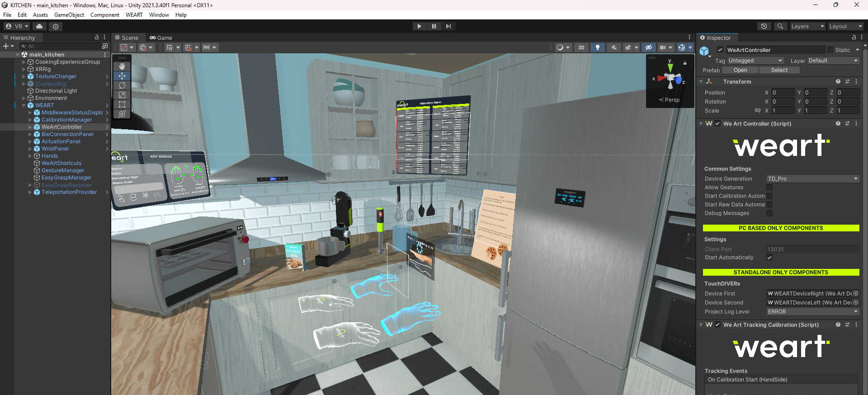The image size is (868, 395).
Task: Open Undo History icon in top toolbar
Action: click(x=764, y=26)
